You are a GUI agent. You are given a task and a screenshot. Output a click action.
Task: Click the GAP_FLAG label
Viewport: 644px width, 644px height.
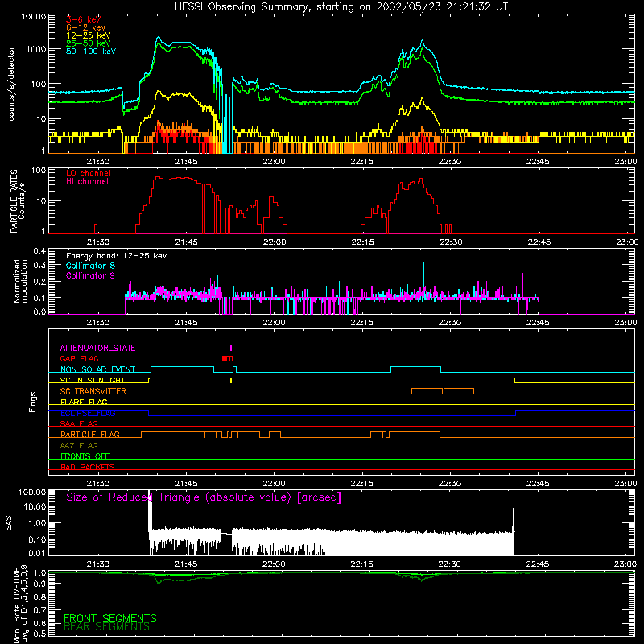click(79, 358)
